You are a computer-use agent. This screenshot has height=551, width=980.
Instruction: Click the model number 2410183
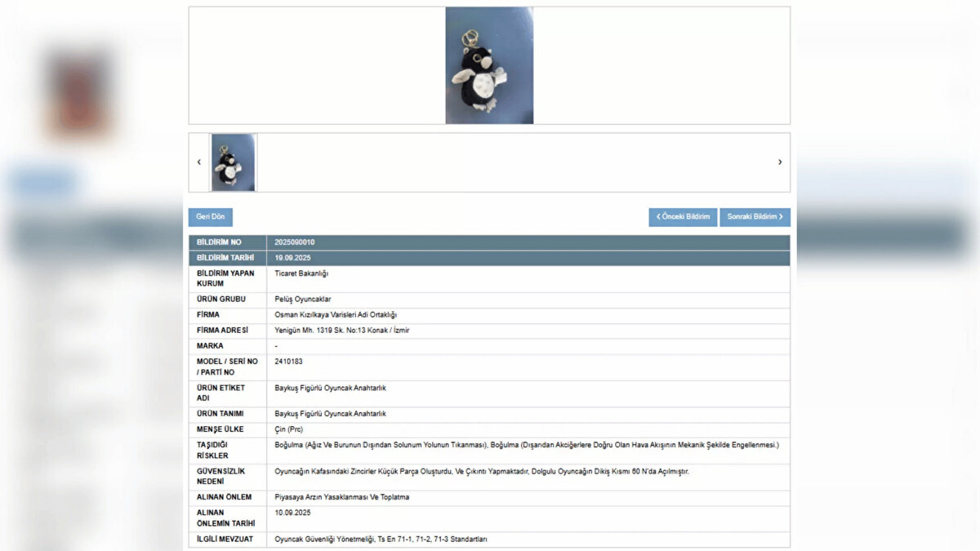289,361
